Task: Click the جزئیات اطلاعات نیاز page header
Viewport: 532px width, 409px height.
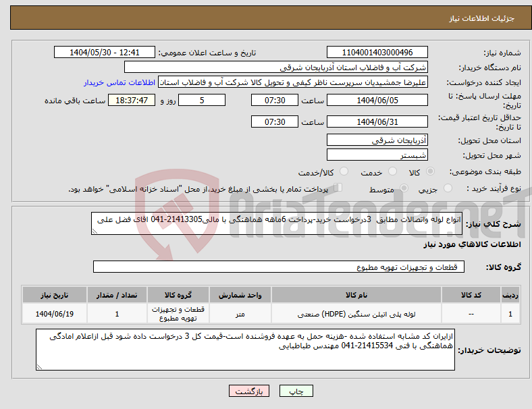Action: (x=271, y=18)
